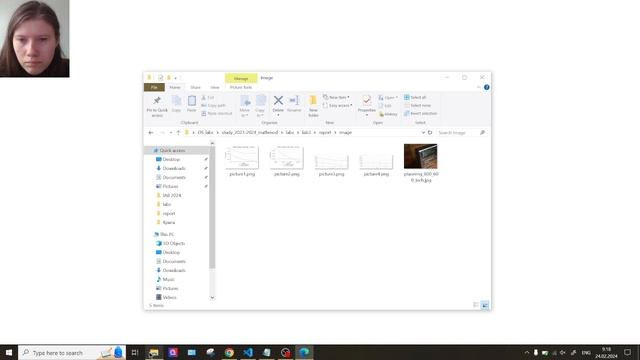Viewport: 640px width, 360px height.
Task: Open the New item dropdown
Action: coord(336,97)
